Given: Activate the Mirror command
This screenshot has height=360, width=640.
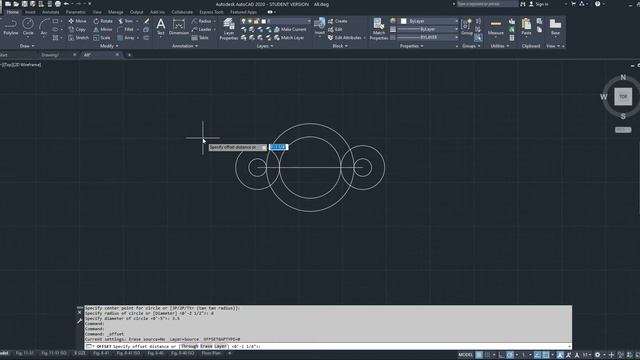Looking at the screenshot, I should coord(103,29).
